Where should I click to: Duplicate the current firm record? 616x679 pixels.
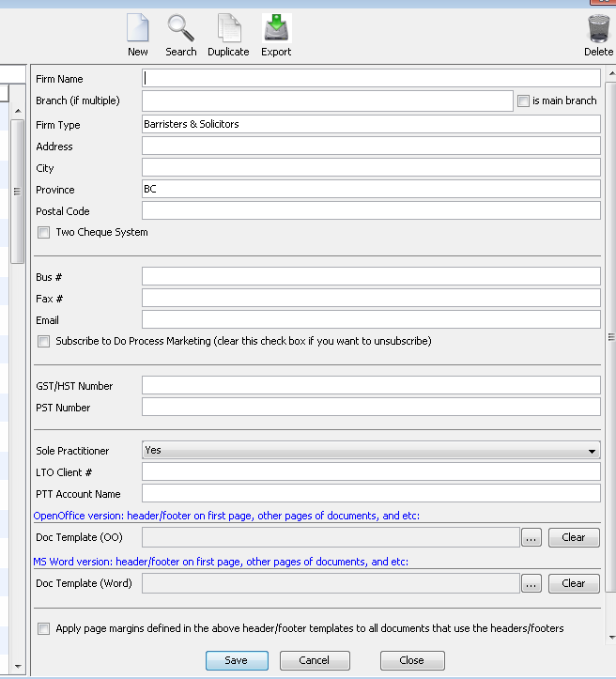tap(228, 36)
